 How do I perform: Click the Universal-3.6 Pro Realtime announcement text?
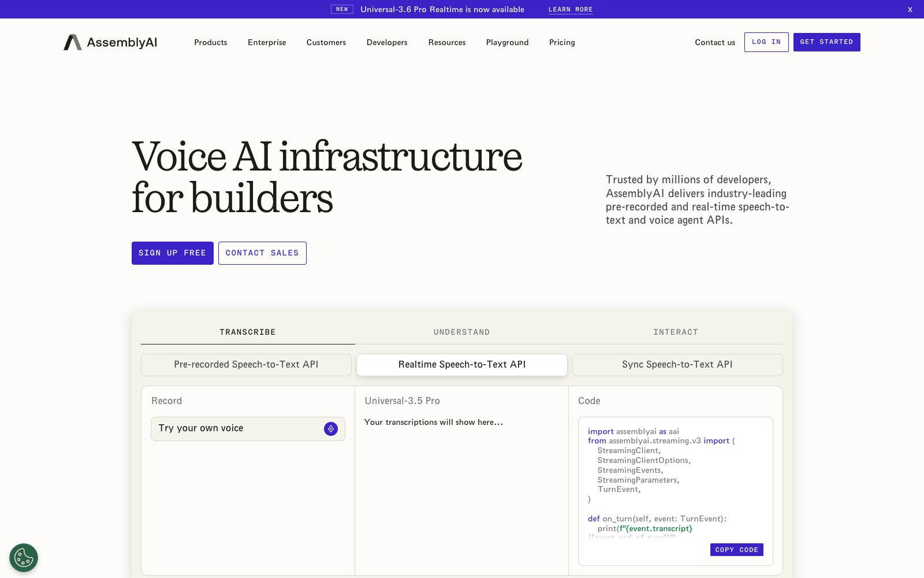442,9
